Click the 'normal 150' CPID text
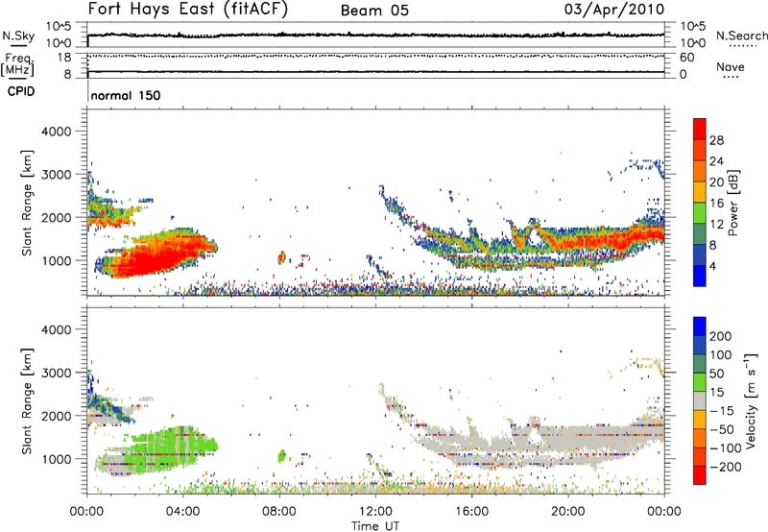The width and height of the screenshot is (768, 532). pyautogui.click(x=126, y=95)
